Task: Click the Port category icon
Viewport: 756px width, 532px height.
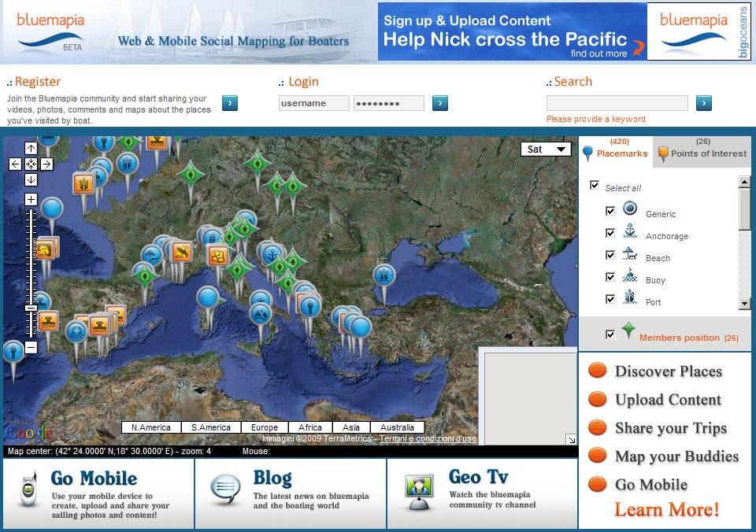Action: [630, 297]
